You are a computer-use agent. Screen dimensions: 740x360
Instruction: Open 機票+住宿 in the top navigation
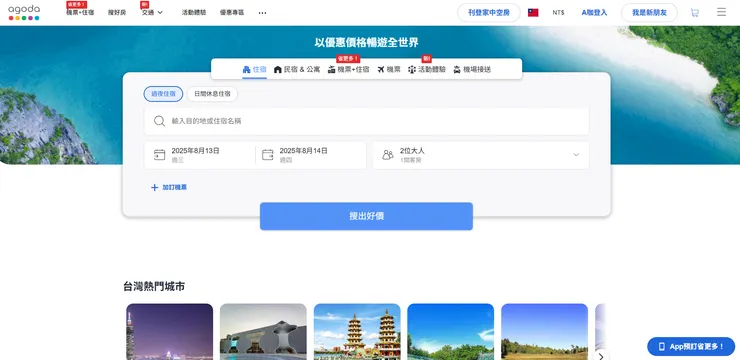[80, 13]
